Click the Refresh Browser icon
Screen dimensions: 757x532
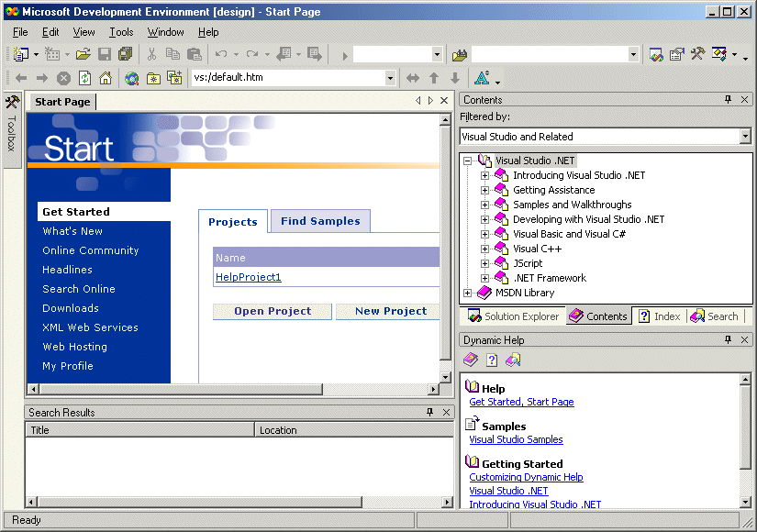point(85,78)
